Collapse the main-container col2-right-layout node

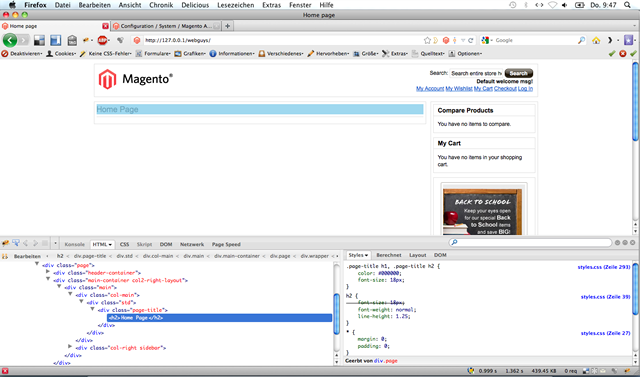pos(48,279)
